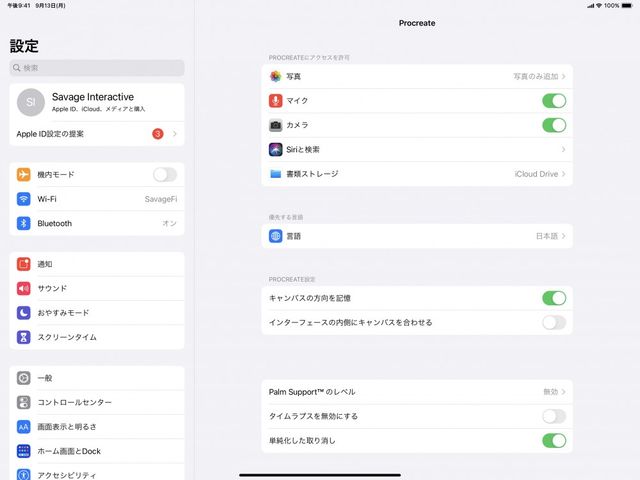This screenshot has height=480, width=640.
Task: Tap the SI profile avatar
Action: pyautogui.click(x=31, y=102)
